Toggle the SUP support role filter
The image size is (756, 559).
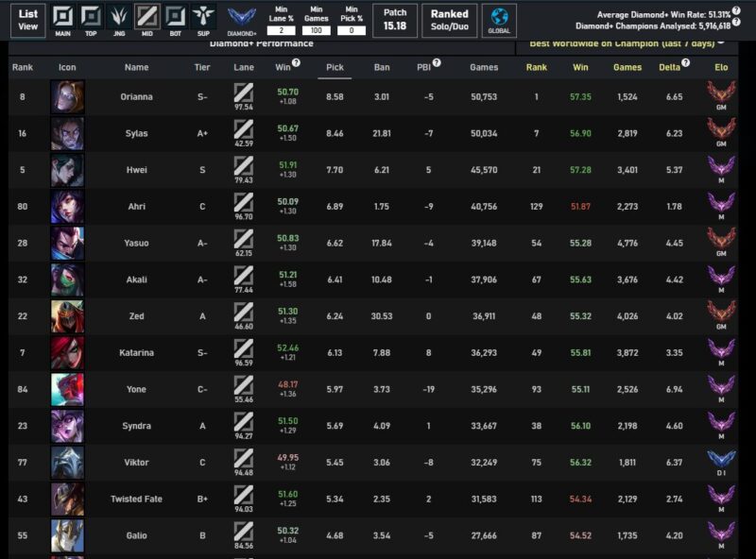(202, 17)
